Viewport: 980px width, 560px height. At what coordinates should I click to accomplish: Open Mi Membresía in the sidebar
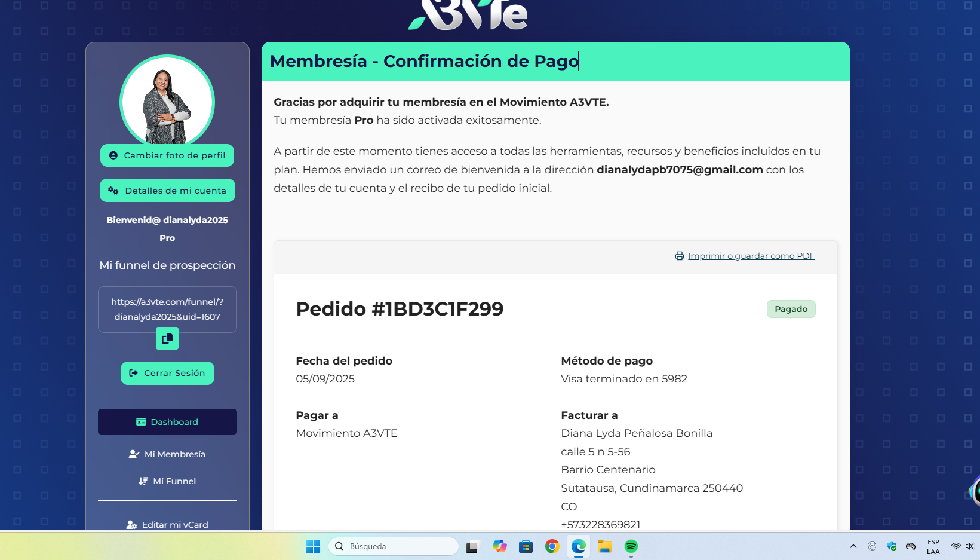(167, 454)
